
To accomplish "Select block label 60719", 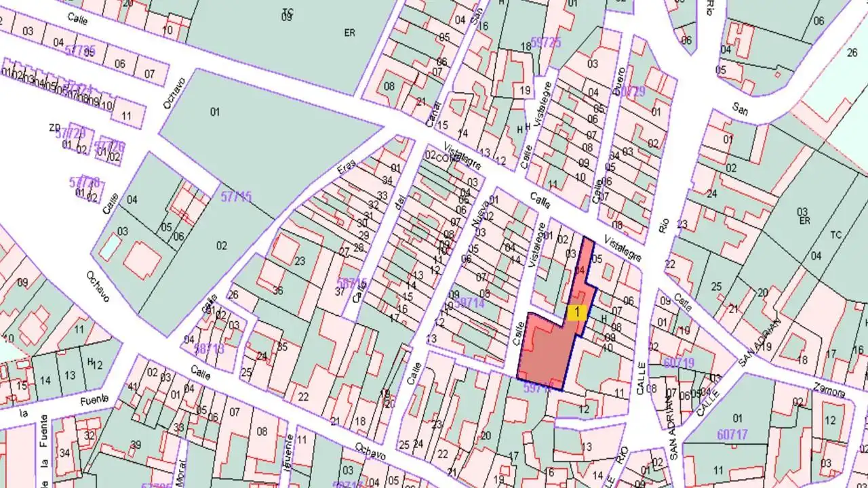I will click(x=679, y=363).
